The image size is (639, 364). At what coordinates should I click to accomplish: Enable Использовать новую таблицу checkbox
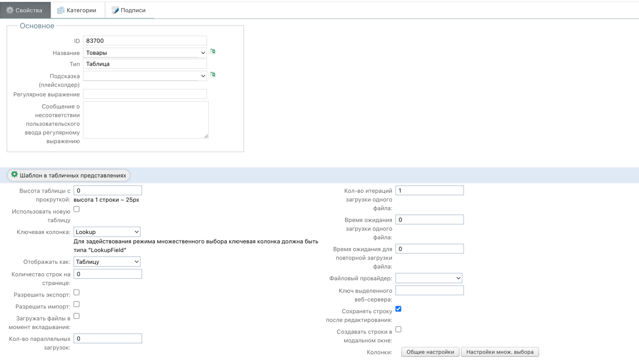[x=76, y=209]
